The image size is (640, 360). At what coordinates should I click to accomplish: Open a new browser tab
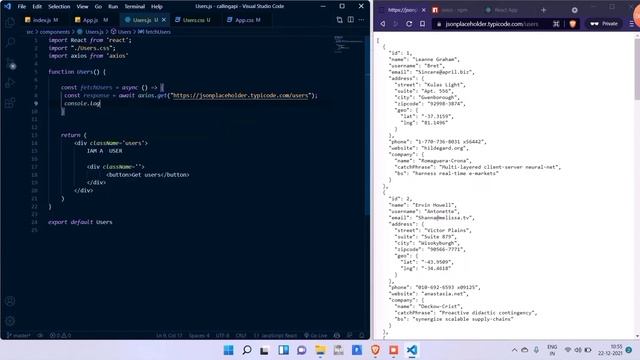click(543, 10)
